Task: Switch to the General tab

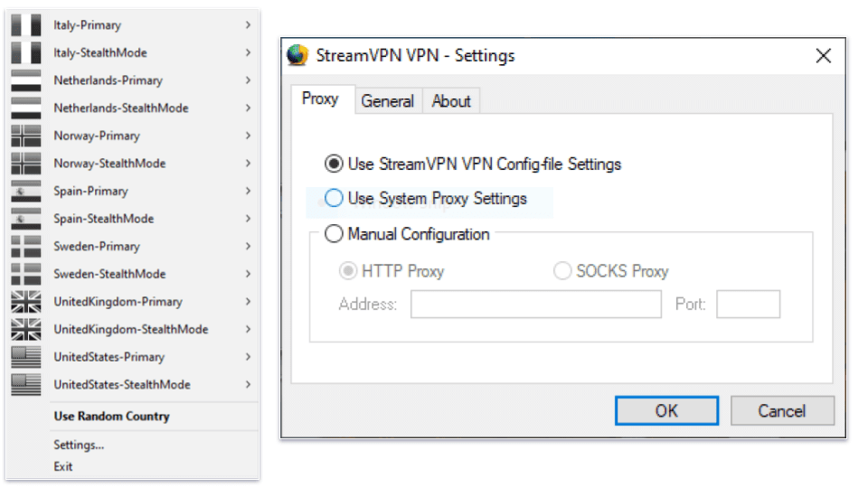Action: [388, 101]
